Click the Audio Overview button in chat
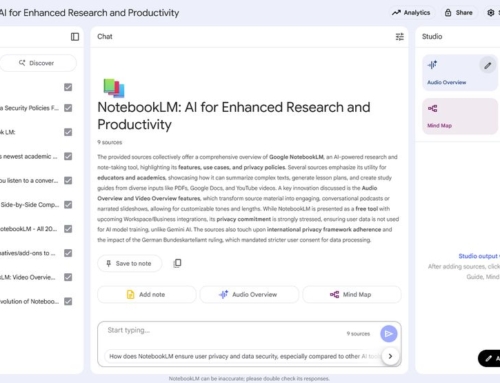Viewport: 500px width, 383px height. pyautogui.click(x=249, y=295)
